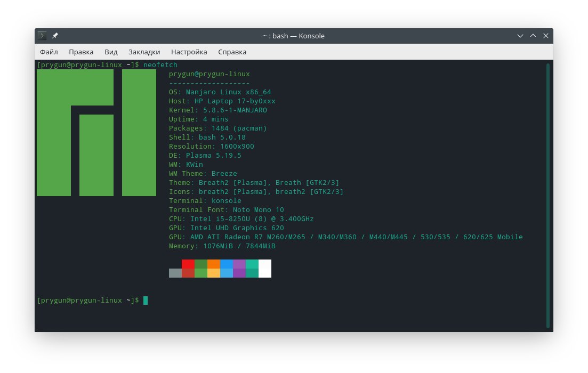
Task: Click the 'Shell: bash 5.0.18' line
Action: coord(207,137)
